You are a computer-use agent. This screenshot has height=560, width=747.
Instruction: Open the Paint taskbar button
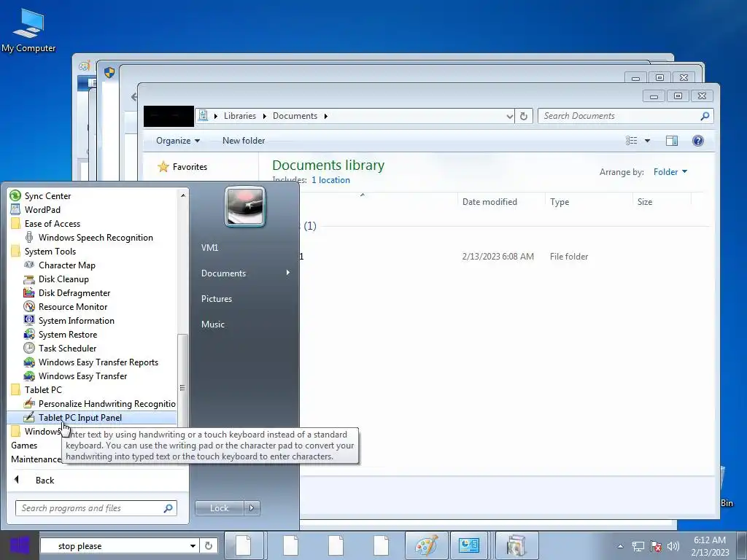tap(426, 545)
